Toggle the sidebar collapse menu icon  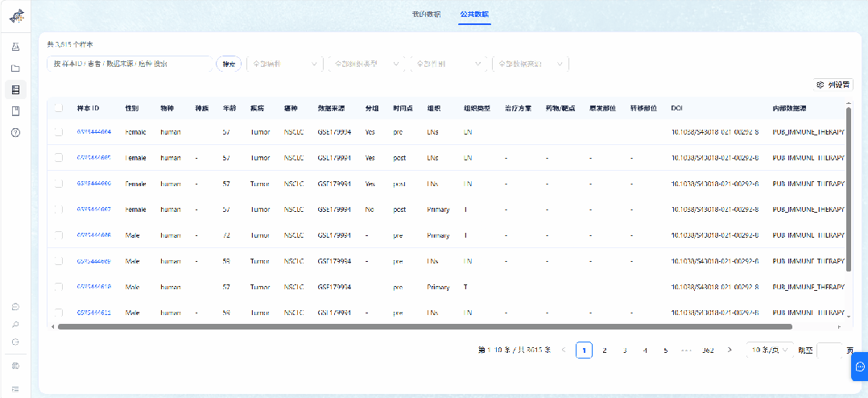click(15, 389)
